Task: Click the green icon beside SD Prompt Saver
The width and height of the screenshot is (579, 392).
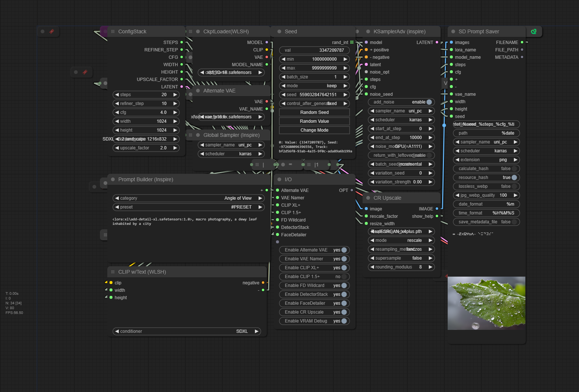Action: [533, 31]
